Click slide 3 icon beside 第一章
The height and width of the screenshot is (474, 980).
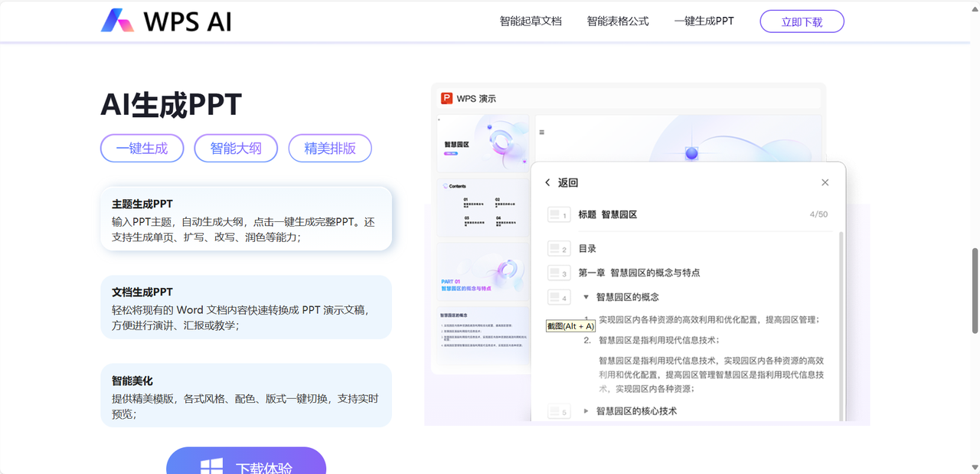point(559,273)
